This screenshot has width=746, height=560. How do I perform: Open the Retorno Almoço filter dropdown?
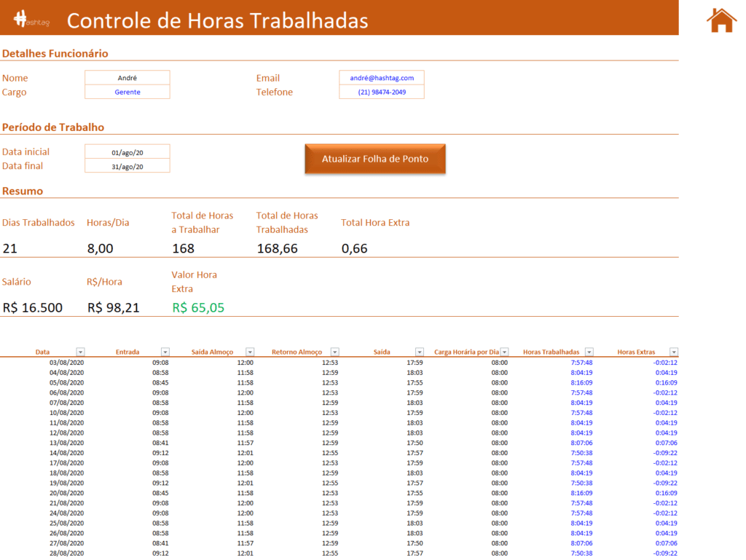[x=335, y=352]
